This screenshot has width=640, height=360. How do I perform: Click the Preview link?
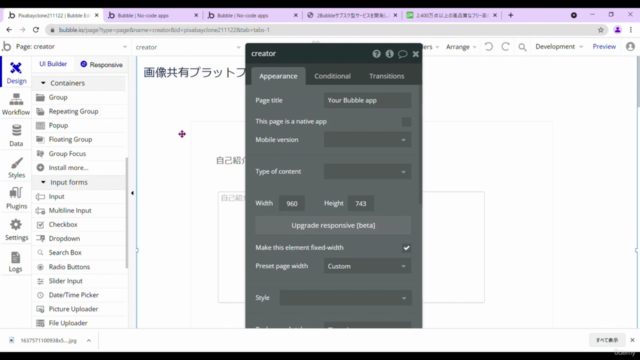tap(604, 47)
